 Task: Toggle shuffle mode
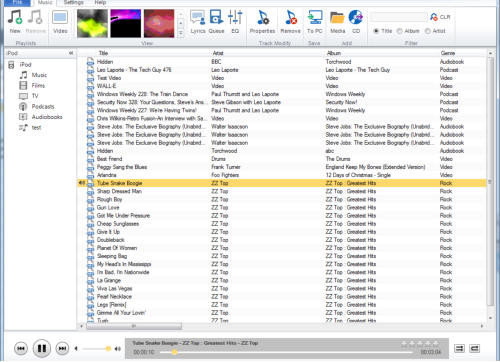point(459,349)
